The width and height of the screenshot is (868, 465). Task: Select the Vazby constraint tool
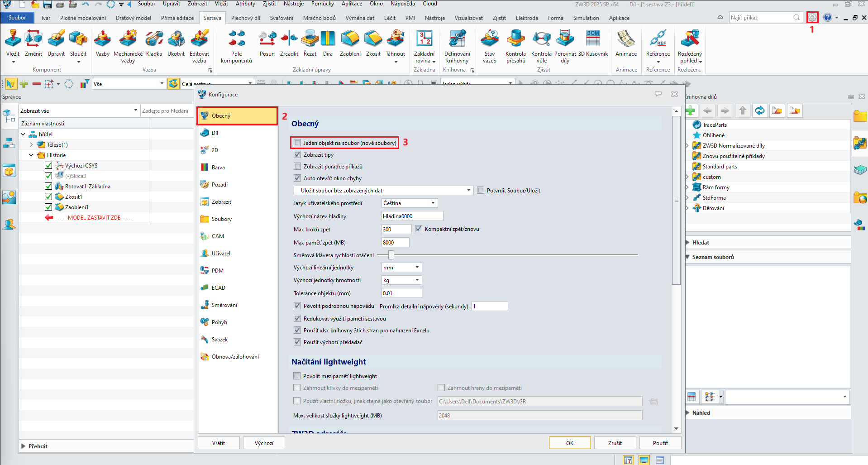tap(103, 39)
